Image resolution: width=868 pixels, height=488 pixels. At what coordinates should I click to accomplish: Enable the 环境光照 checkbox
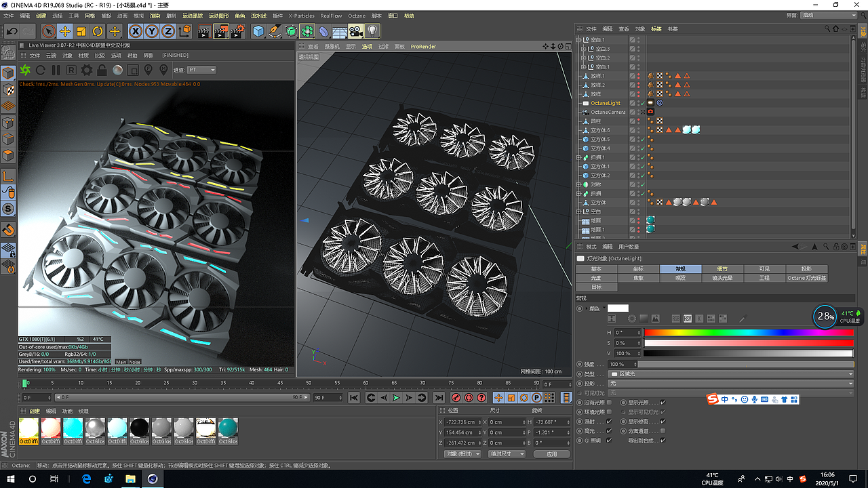click(x=609, y=412)
